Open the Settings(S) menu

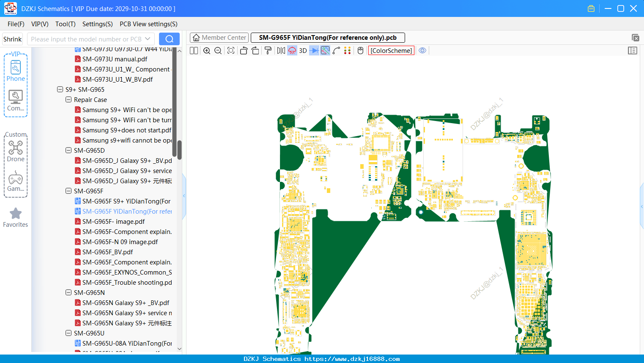(x=98, y=24)
